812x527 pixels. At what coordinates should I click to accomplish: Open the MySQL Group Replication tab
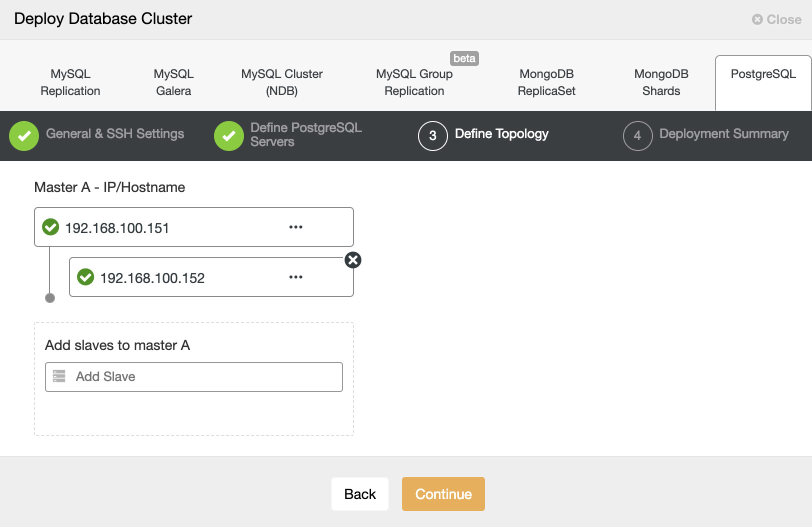pyautogui.click(x=414, y=82)
